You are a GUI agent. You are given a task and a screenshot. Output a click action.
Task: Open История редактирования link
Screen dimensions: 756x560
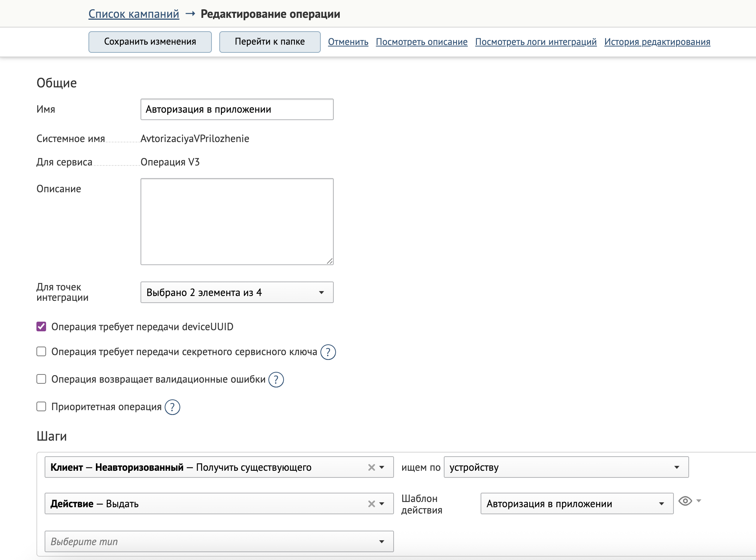click(657, 42)
